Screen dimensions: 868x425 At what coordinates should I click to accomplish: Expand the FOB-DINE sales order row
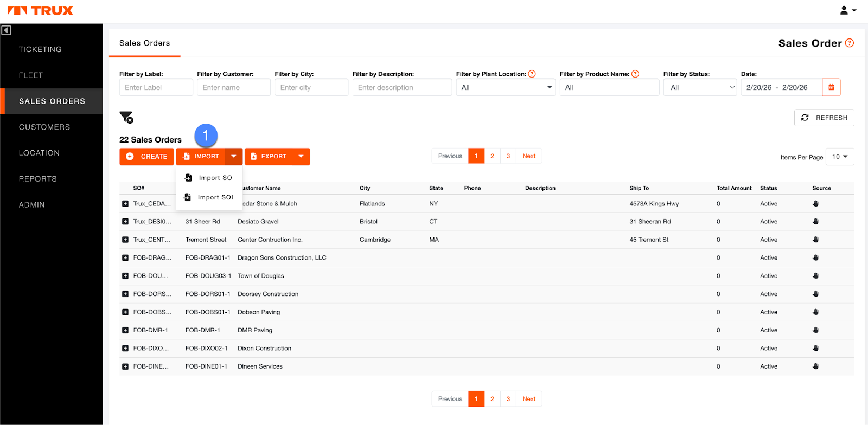[125, 366]
